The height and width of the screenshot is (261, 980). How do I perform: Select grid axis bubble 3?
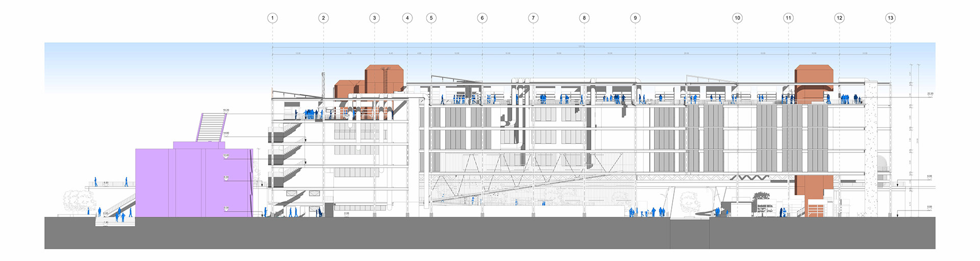coord(375,18)
